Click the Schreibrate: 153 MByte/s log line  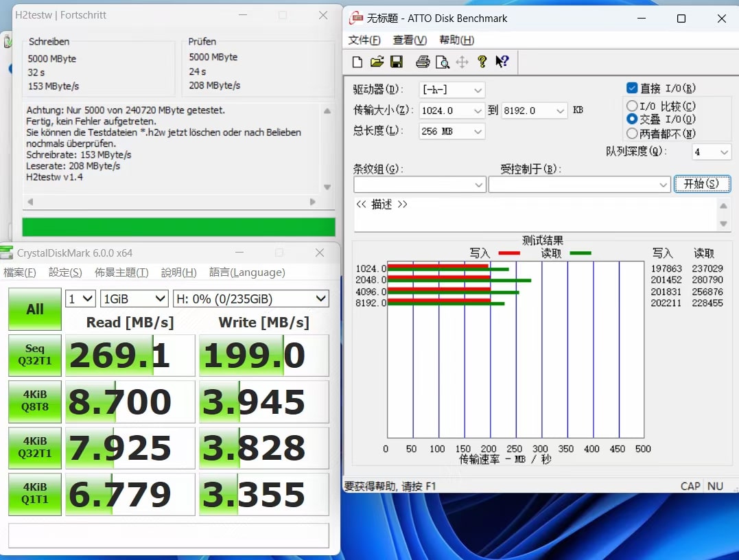click(79, 154)
